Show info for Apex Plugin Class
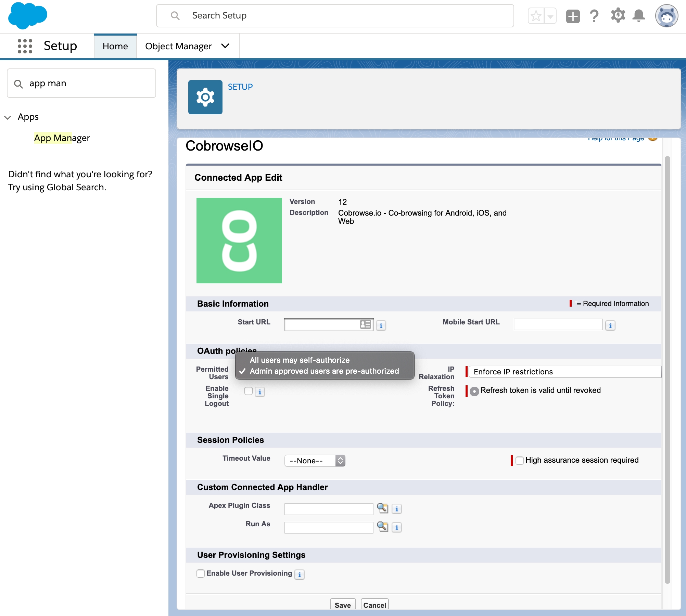 tap(397, 509)
